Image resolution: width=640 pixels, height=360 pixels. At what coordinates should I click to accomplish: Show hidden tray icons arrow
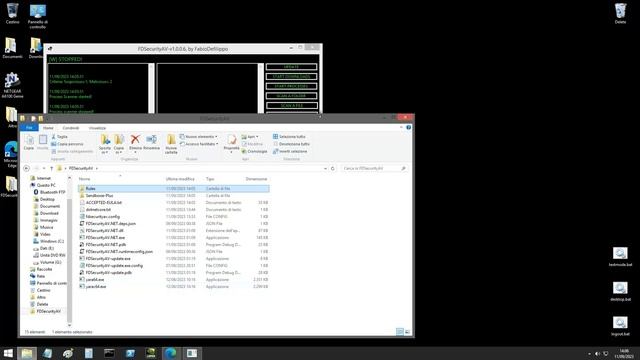[589, 353]
